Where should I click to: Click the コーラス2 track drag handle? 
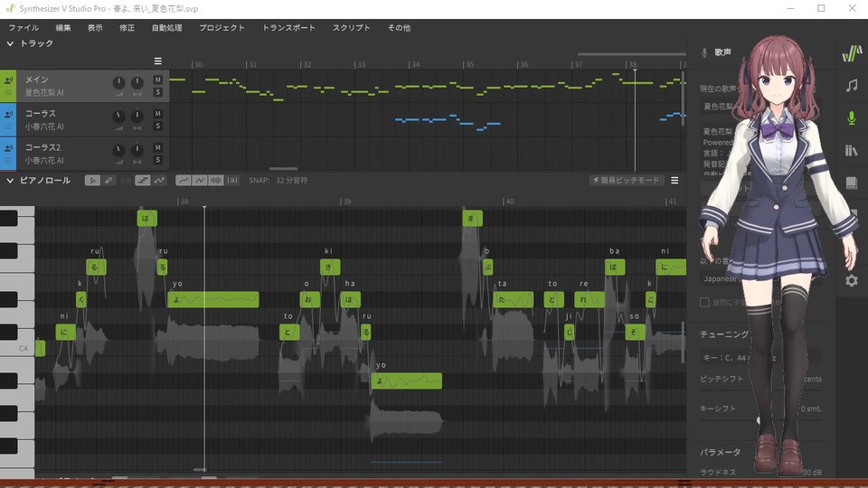pyautogui.click(x=8, y=161)
